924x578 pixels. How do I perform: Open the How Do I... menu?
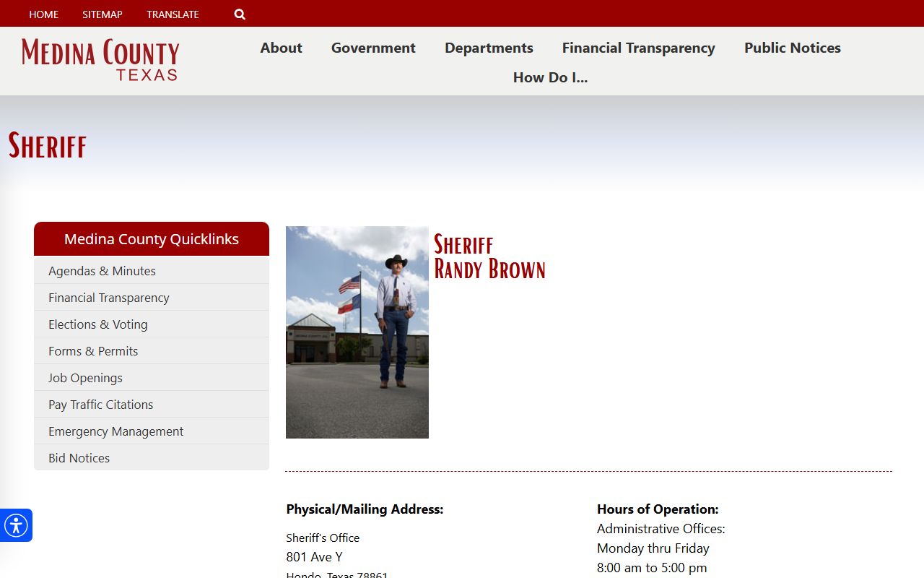[x=550, y=77]
